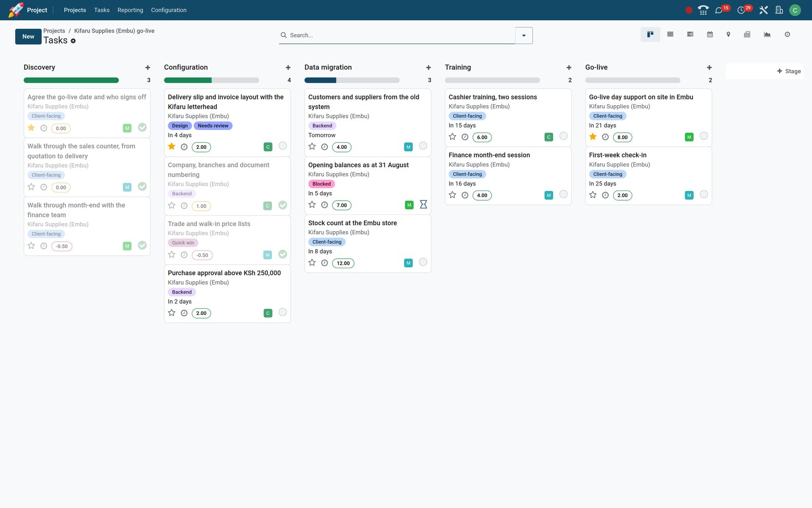Switch to Gantt view icon
The image size is (812, 508).
tap(690, 35)
